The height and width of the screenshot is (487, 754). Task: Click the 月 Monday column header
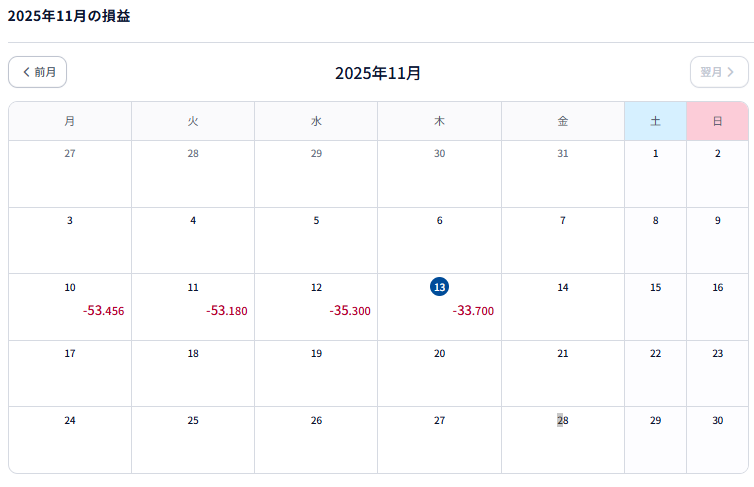tap(69, 121)
